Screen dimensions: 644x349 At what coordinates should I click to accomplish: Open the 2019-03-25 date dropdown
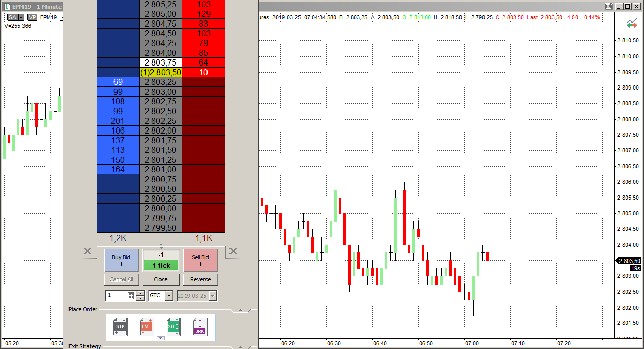pyautogui.click(x=213, y=295)
